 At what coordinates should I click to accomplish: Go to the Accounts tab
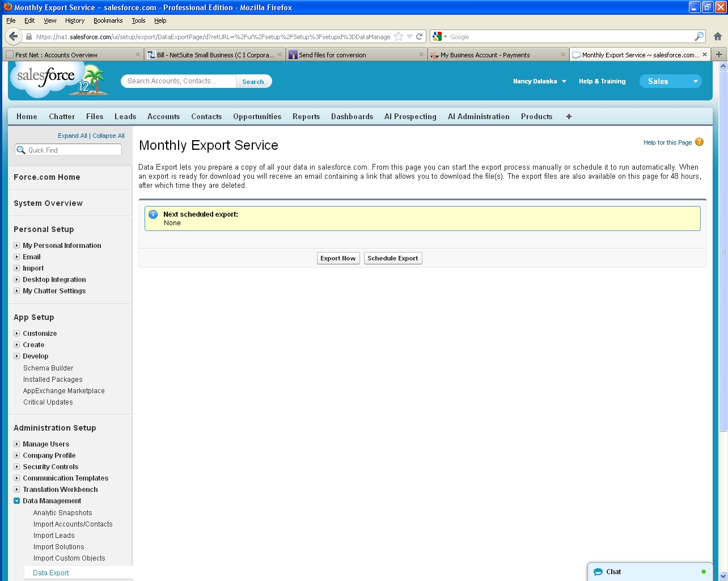point(163,116)
